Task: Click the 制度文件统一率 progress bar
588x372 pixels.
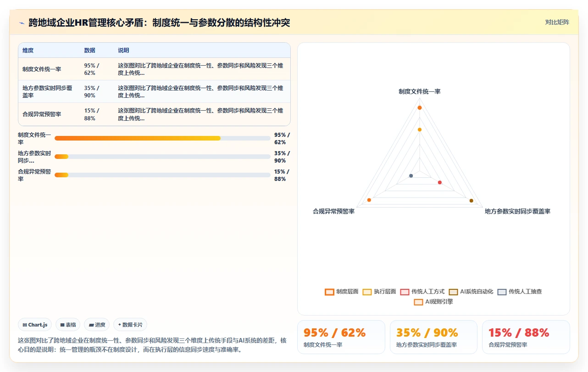Action: coord(162,138)
